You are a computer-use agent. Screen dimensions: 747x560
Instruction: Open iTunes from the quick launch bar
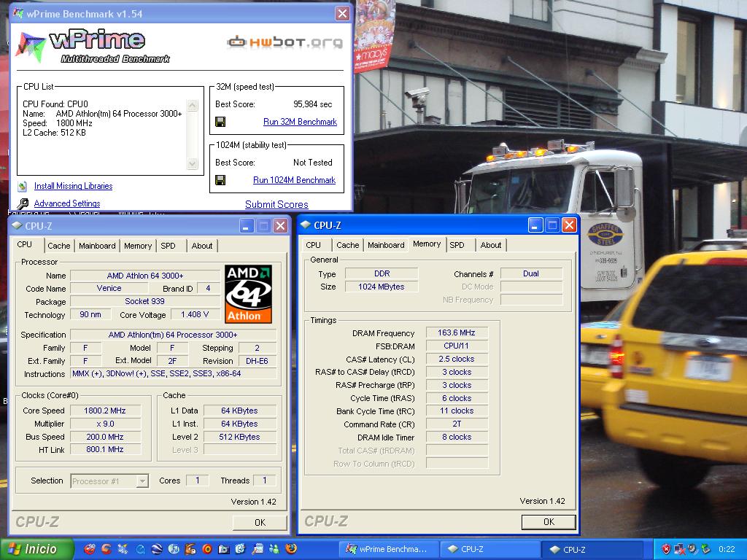(174, 549)
